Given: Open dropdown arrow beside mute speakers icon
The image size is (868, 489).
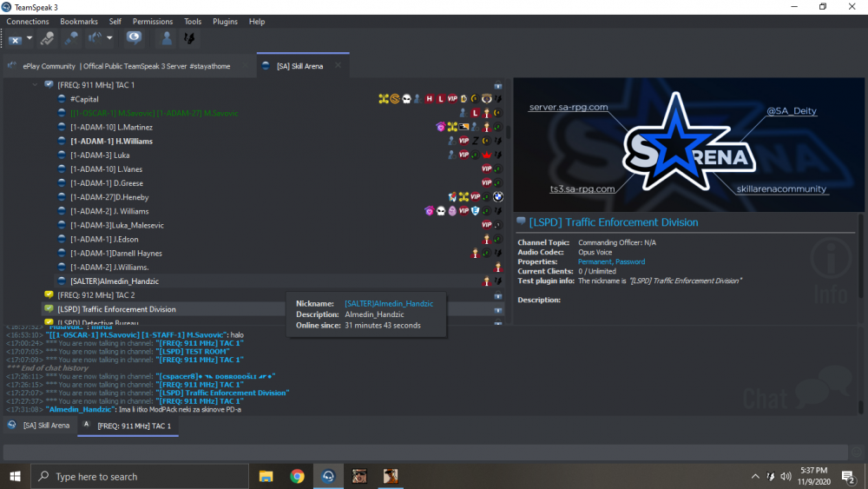Looking at the screenshot, I should 109,38.
